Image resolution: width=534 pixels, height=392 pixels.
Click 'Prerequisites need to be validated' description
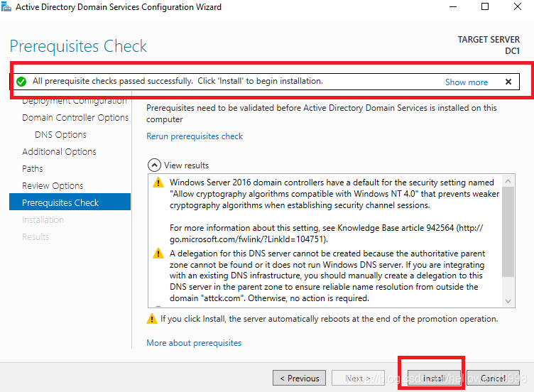(x=322, y=114)
